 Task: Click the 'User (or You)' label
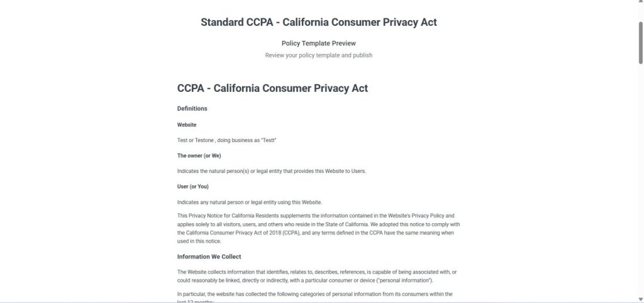193,187
